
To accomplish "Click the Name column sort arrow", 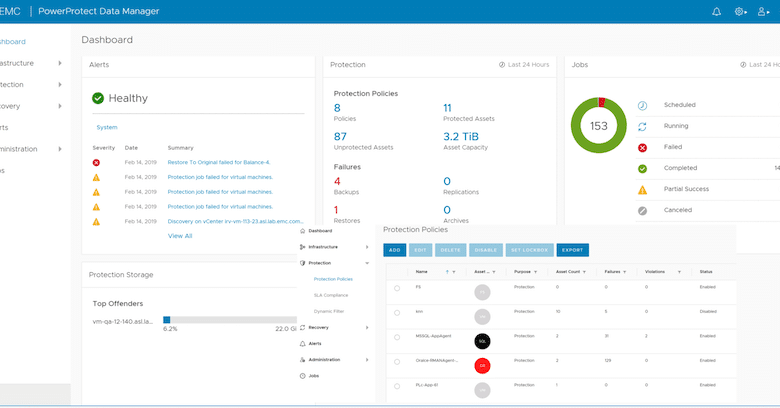I will [447, 272].
